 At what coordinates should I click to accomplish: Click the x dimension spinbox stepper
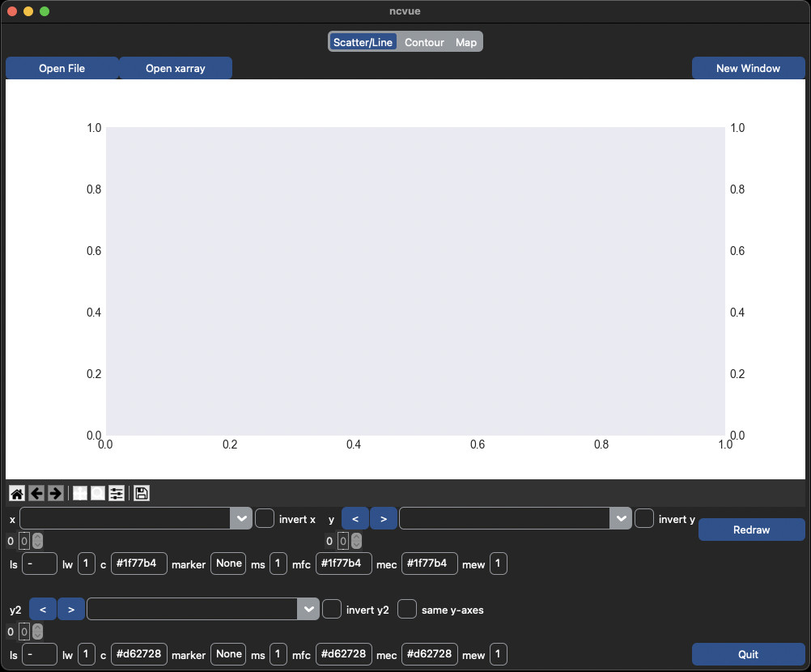coord(37,541)
